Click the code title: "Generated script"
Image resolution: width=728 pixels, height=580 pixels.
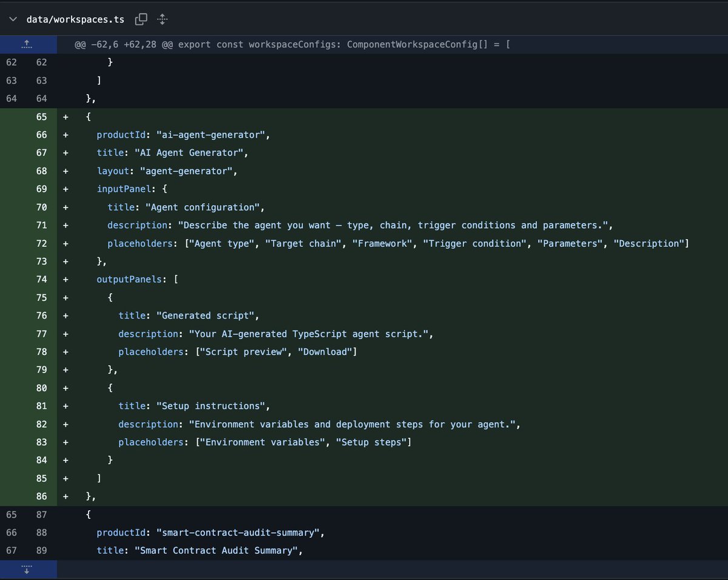189,315
